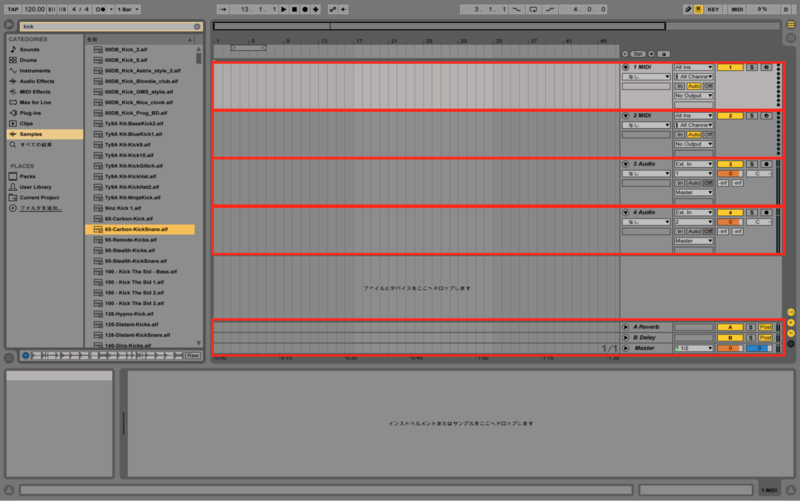Set monitor to Auto on 3 Audio

[693, 183]
